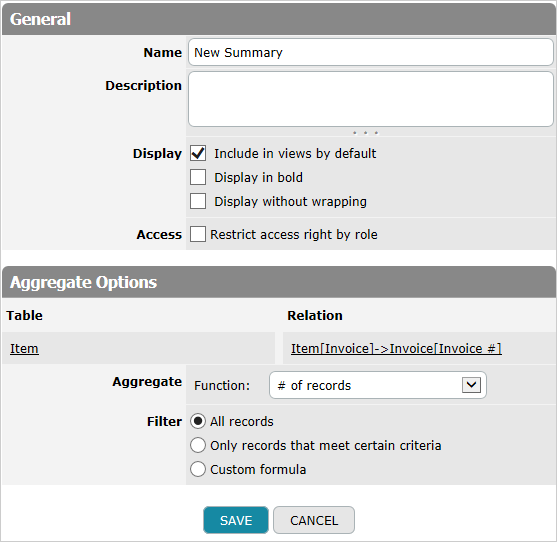This screenshot has width=557, height=542.
Task: Click the Relation column heading
Action: [315, 315]
